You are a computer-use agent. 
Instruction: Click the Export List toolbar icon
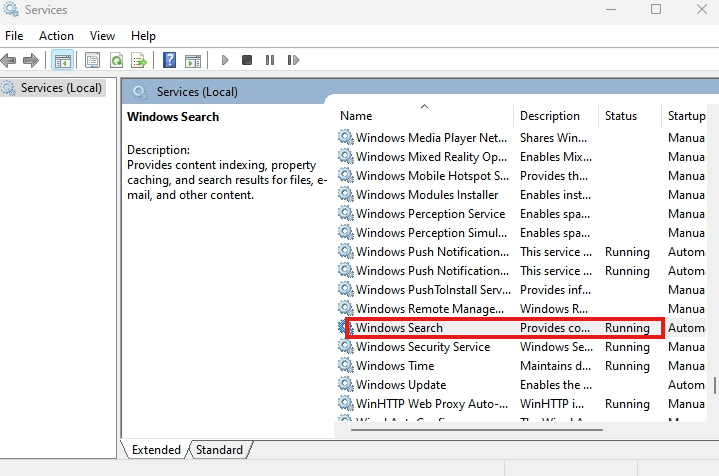tap(139, 60)
